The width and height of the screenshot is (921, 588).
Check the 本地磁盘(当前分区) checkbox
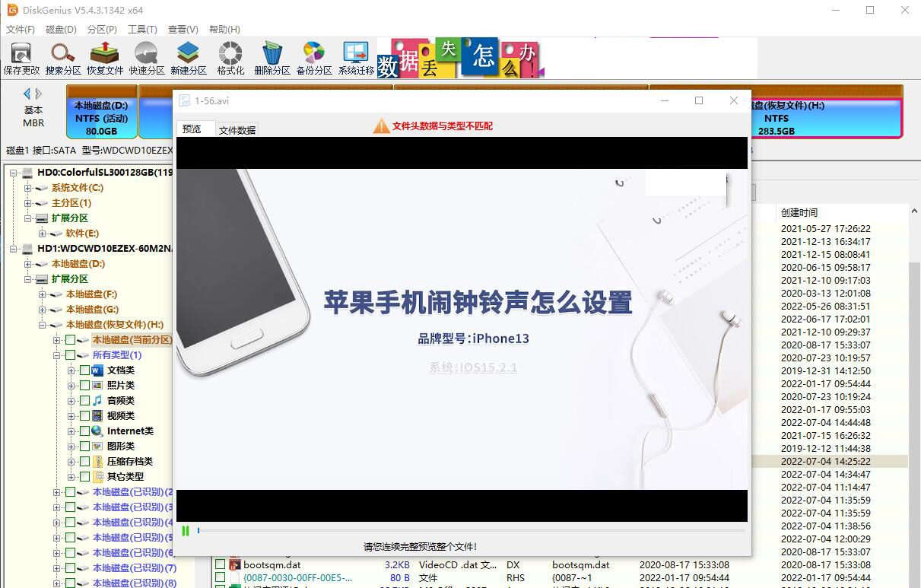click(x=71, y=340)
